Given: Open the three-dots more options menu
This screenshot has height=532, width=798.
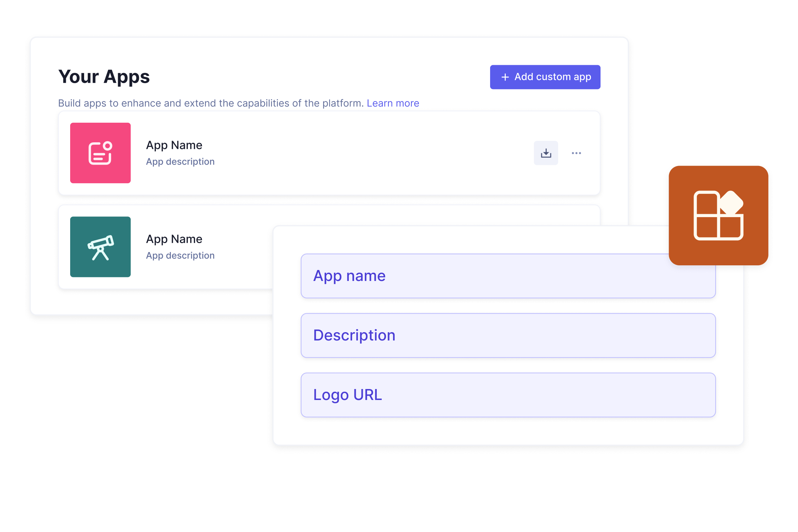Looking at the screenshot, I should tap(576, 153).
